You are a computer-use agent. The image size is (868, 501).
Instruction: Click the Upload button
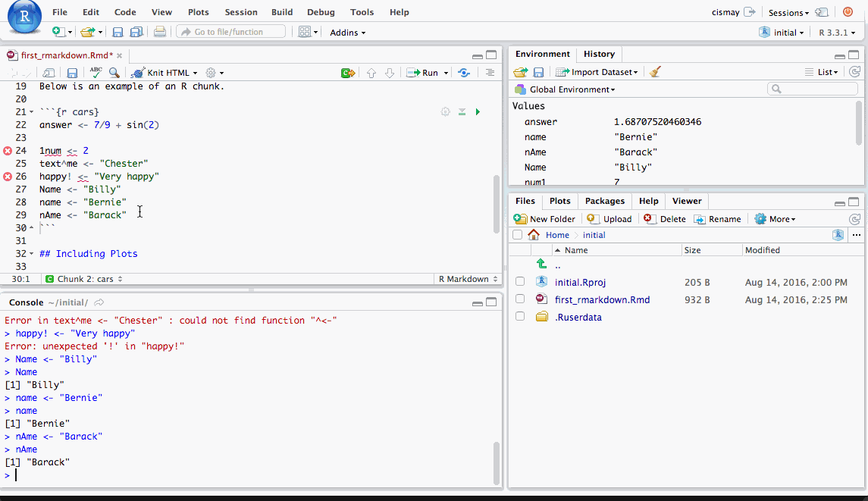pyautogui.click(x=609, y=219)
